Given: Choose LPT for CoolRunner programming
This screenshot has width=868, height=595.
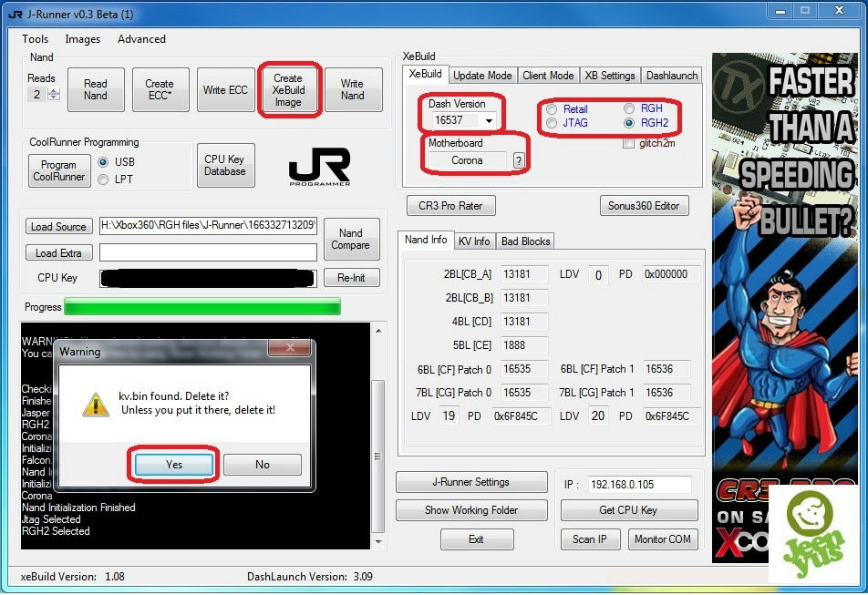Looking at the screenshot, I should click(103, 180).
